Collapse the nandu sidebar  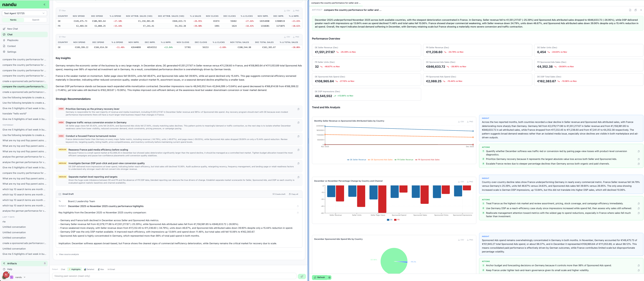(x=44, y=4)
